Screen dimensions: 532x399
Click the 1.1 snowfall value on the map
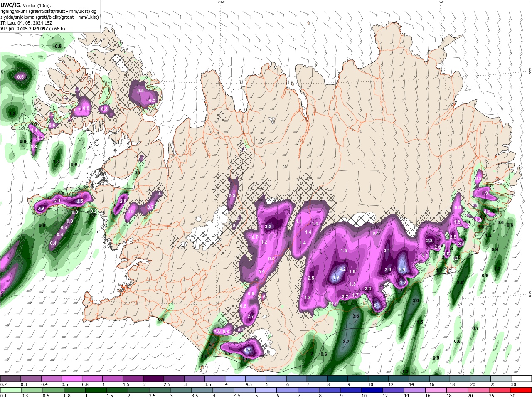pos(298,222)
